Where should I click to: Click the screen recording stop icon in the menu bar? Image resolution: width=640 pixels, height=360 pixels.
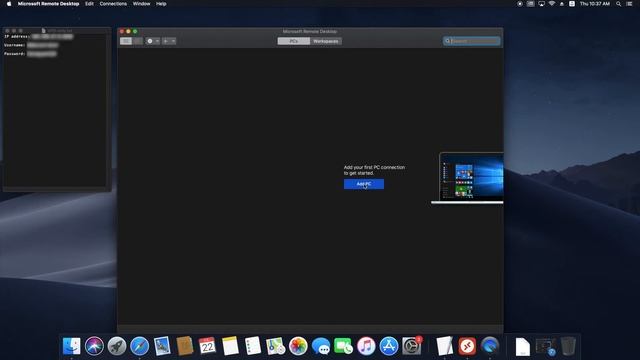pyautogui.click(x=520, y=4)
